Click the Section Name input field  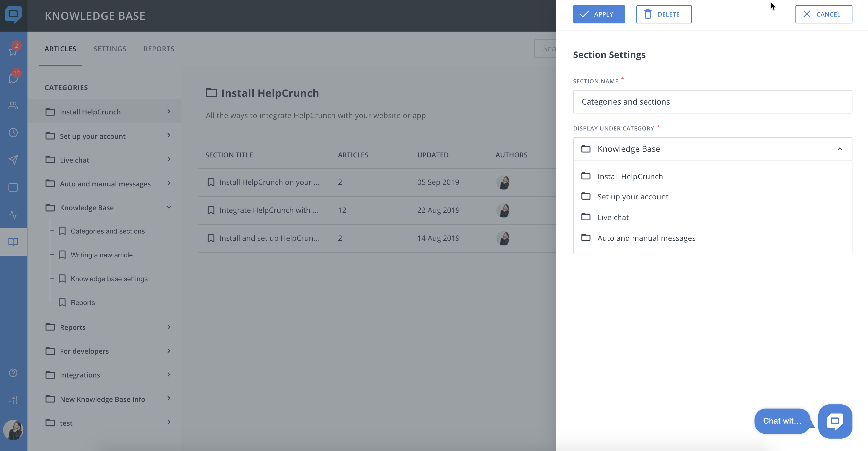coord(712,102)
